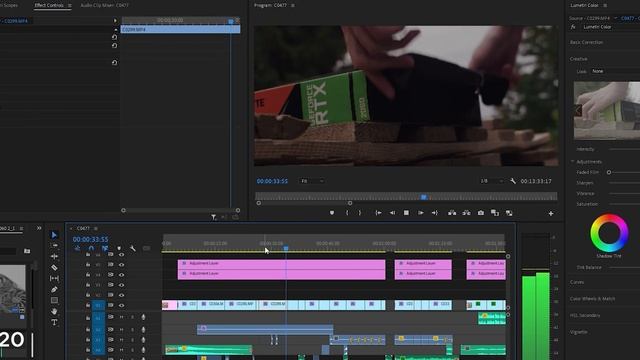Switch to the Effect Controls tab
This screenshot has width=640, height=360.
pyautogui.click(x=49, y=5)
